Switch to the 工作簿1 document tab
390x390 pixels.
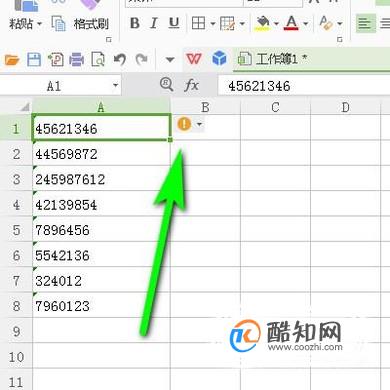click(x=272, y=59)
